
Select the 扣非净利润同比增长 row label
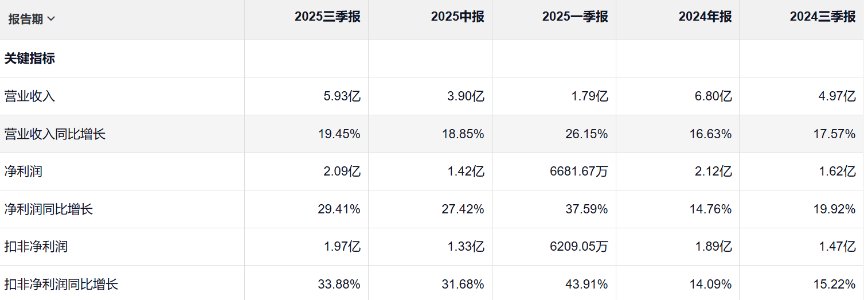[61, 284]
